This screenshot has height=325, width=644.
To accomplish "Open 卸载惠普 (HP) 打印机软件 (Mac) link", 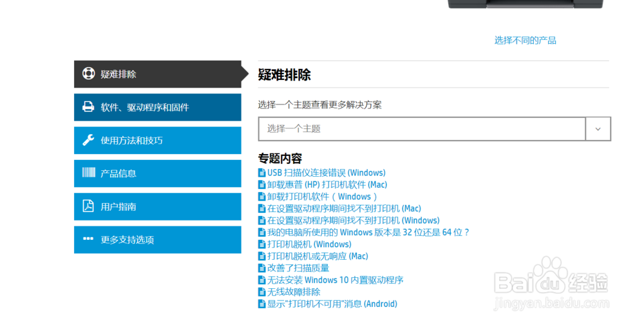I will [x=327, y=184].
